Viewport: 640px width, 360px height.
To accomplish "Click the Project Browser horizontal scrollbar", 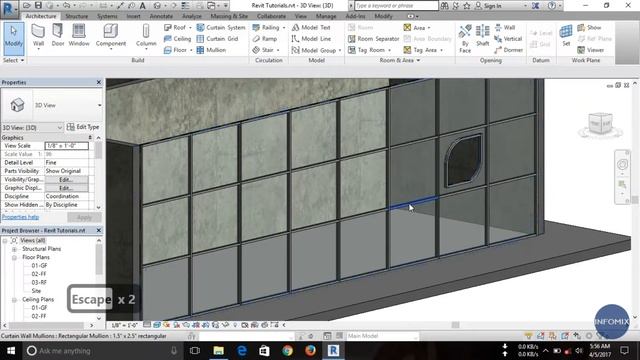I will [x=48, y=325].
